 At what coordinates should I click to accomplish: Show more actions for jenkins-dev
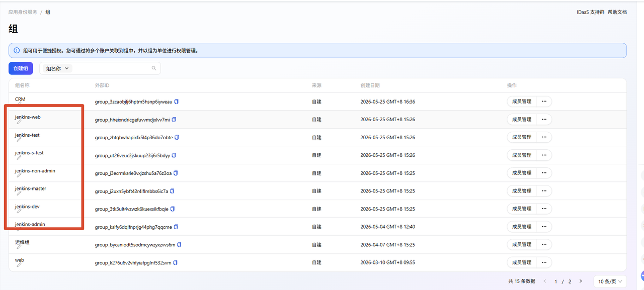[x=544, y=209]
